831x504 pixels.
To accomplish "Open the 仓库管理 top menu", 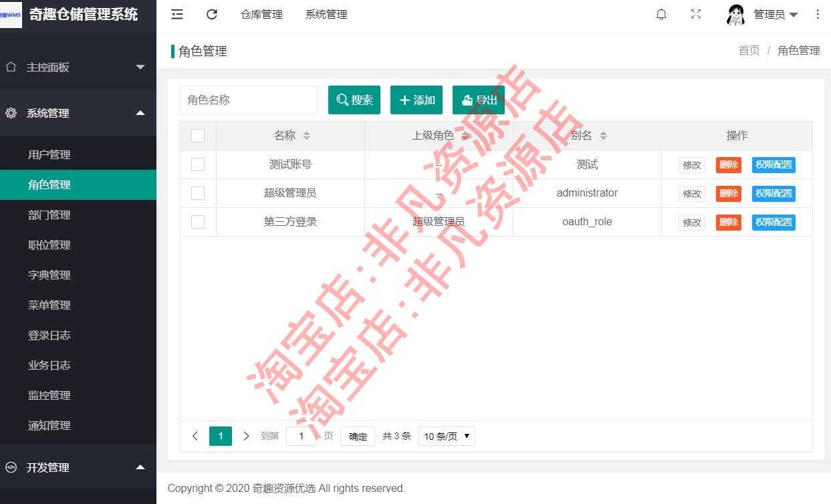I will [261, 14].
